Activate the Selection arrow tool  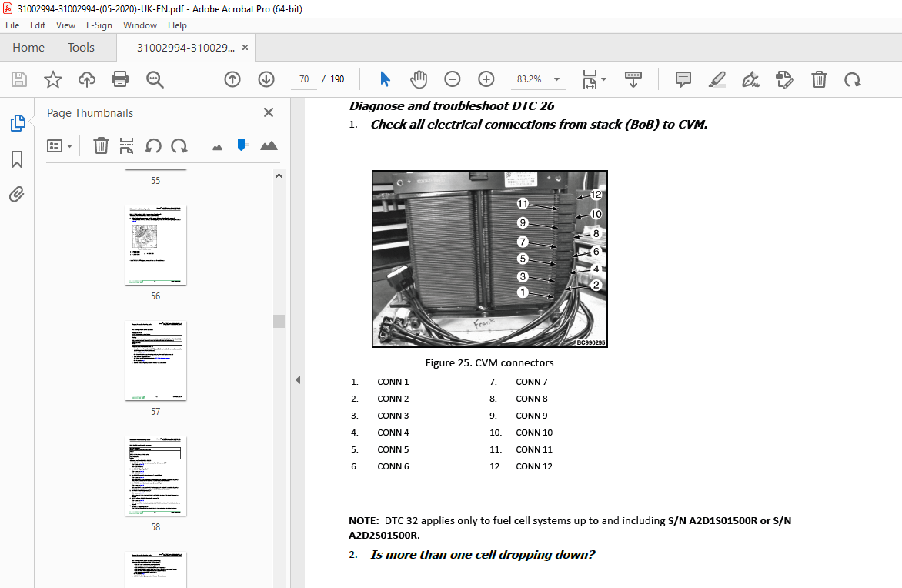pyautogui.click(x=385, y=79)
